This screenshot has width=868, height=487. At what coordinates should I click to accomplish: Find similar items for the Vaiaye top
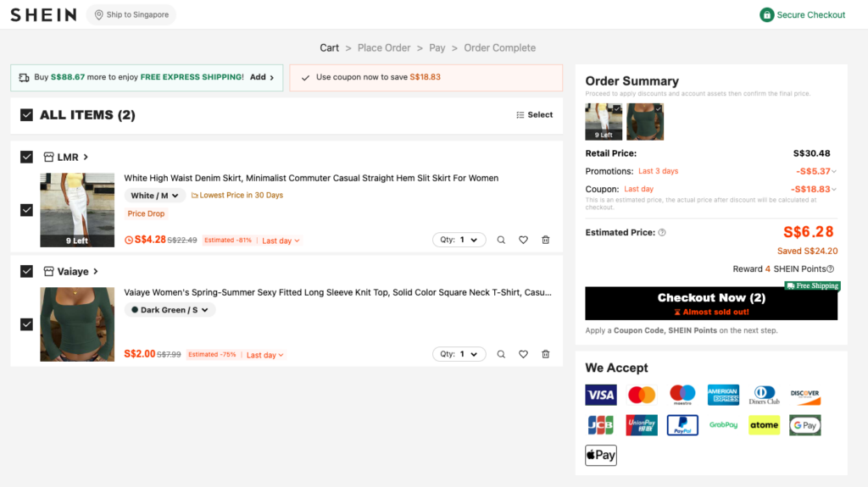tap(501, 354)
